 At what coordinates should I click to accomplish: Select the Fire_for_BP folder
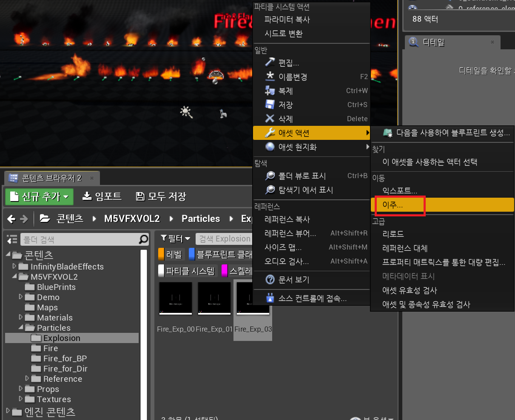point(65,358)
